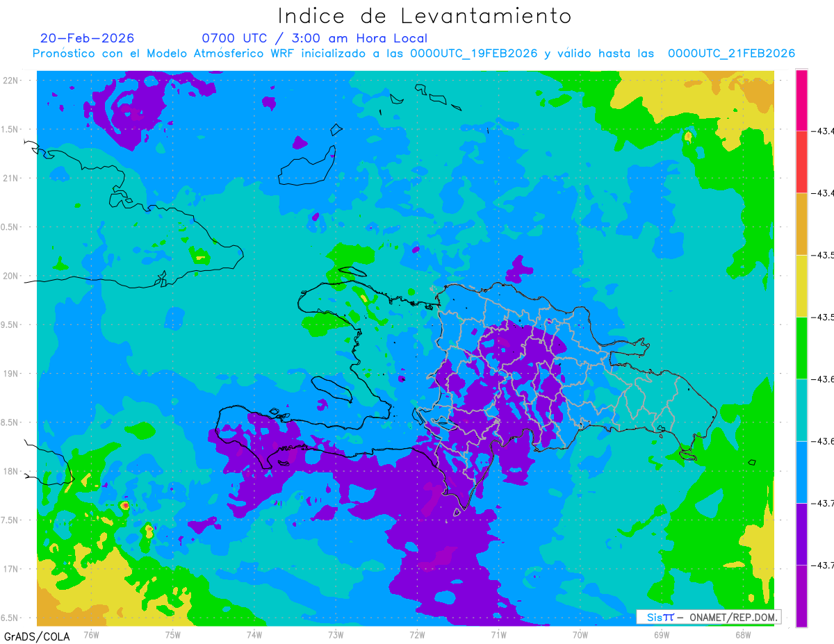Select the date 20-Feb-2026

87,38
